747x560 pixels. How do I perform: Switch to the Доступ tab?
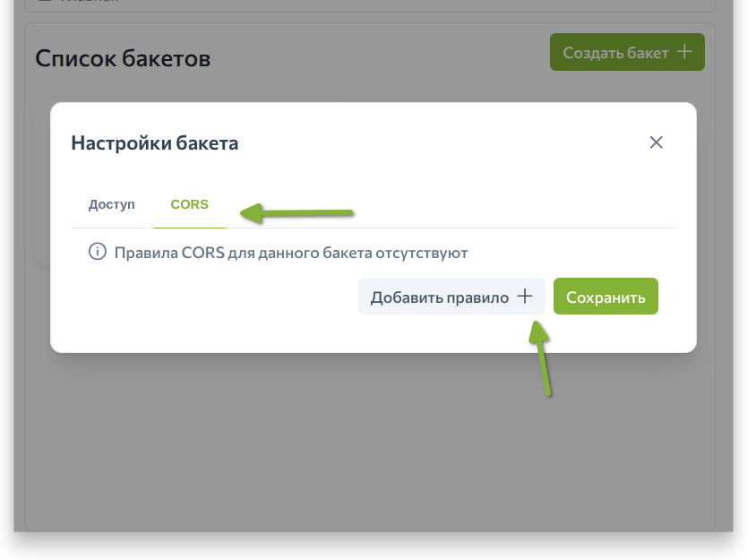point(112,204)
